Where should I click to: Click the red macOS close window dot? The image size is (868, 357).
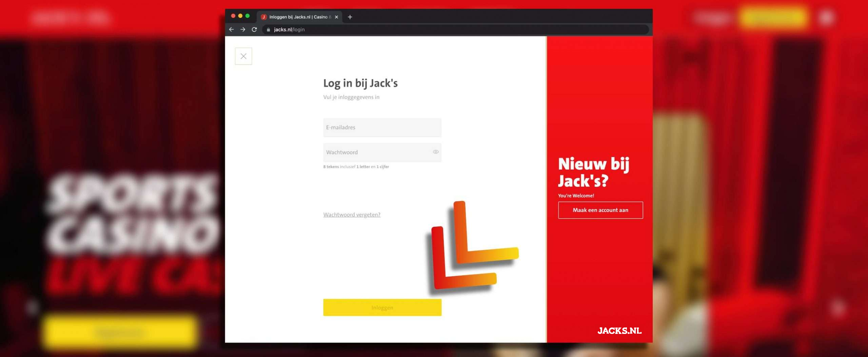click(233, 16)
